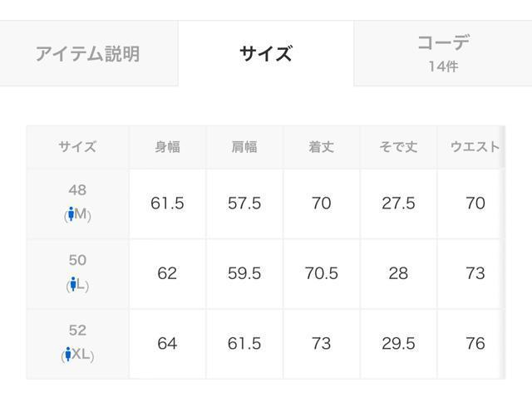Screen dimensions: 532x402
Task: Click the 身幅 column header
Action: (x=167, y=147)
